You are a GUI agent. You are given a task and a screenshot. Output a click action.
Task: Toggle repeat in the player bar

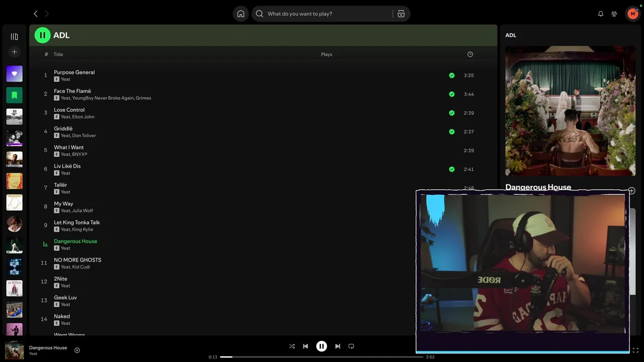click(351, 346)
